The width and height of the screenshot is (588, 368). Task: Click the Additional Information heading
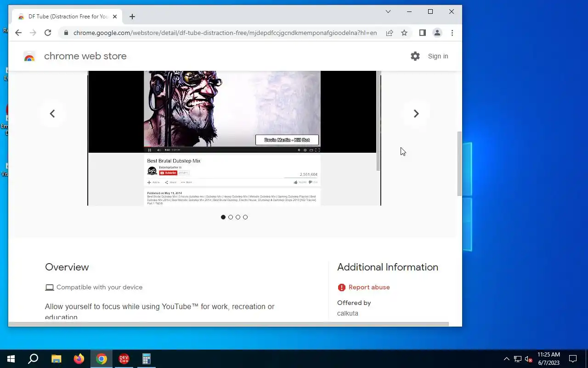tap(388, 267)
